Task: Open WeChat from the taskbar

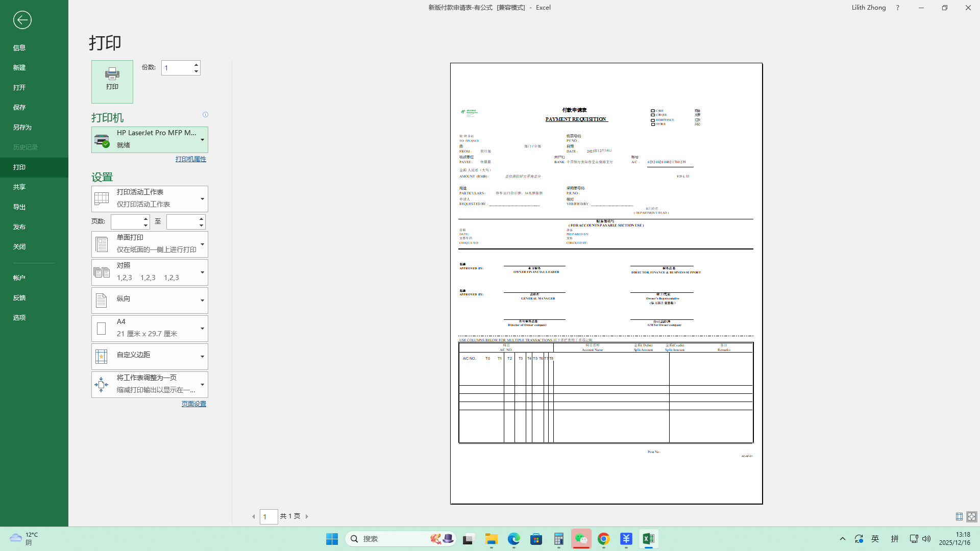Action: click(x=581, y=539)
